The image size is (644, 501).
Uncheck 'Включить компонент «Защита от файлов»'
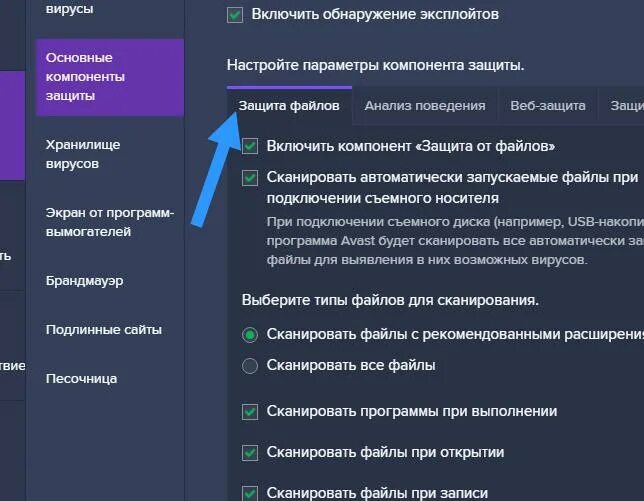pos(250,146)
